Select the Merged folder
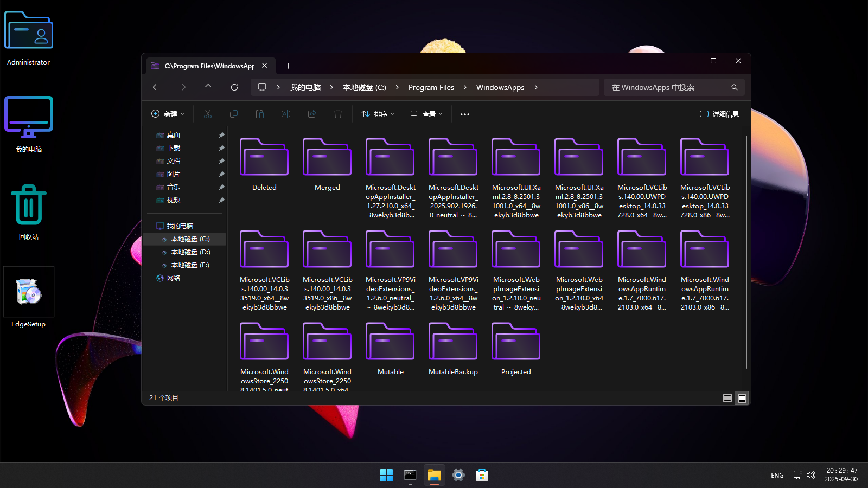This screenshot has width=868, height=488. point(327,164)
